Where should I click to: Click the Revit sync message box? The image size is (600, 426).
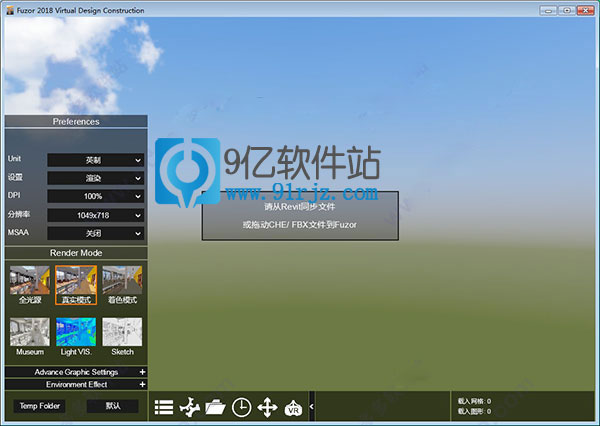[300, 216]
